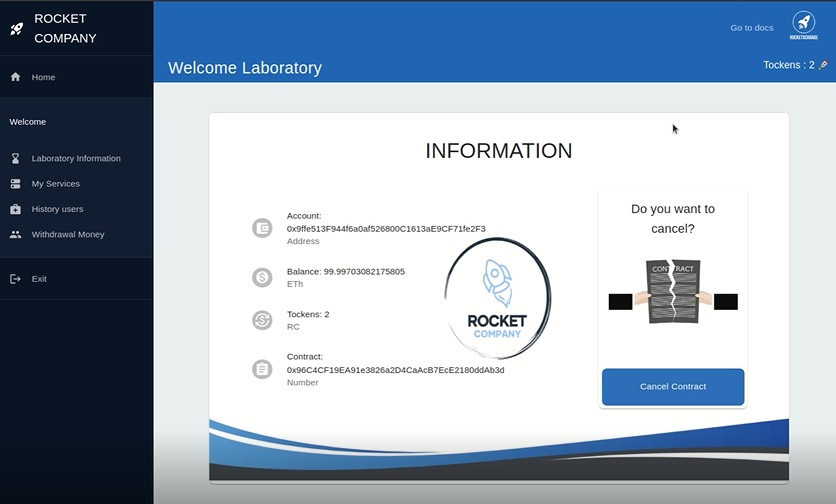Click the account wallet icon
This screenshot has width=836, height=504.
(x=262, y=228)
